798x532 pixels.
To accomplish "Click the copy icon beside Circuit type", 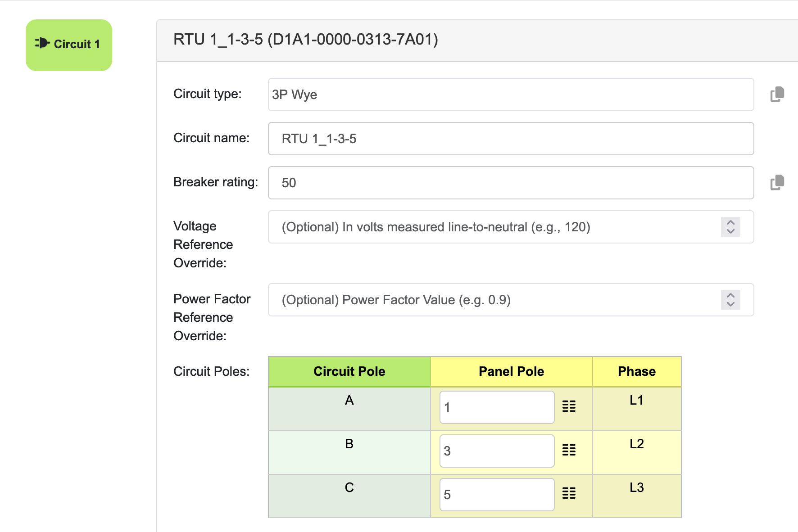I will (x=777, y=95).
